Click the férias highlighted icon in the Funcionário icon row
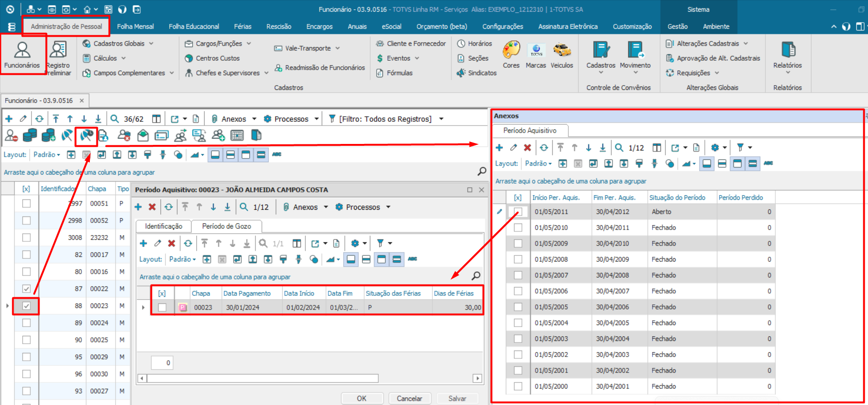The width and height of the screenshot is (868, 405). click(x=86, y=136)
